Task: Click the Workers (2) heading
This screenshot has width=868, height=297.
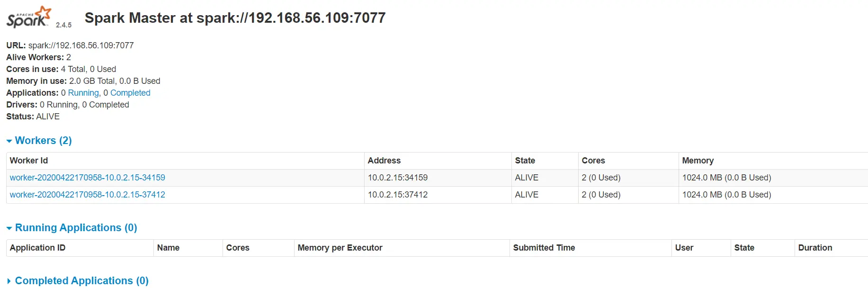Action: coord(43,141)
